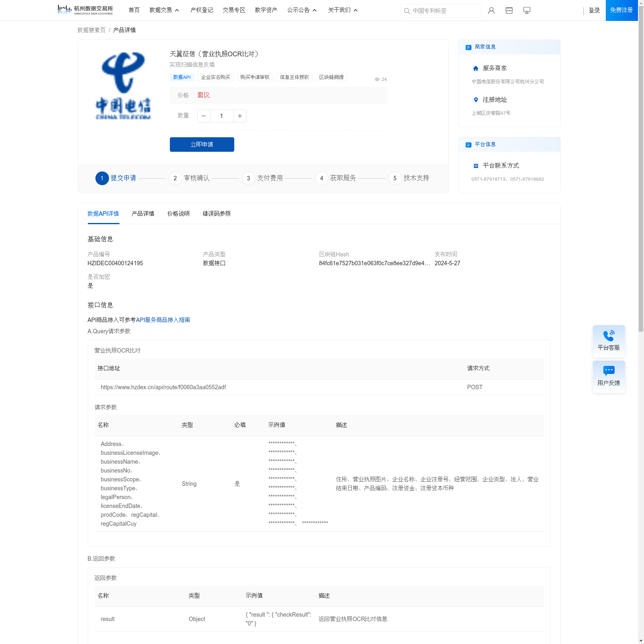Click product number HZIDEC00400124195
The width and height of the screenshot is (644, 644).
coord(115,263)
